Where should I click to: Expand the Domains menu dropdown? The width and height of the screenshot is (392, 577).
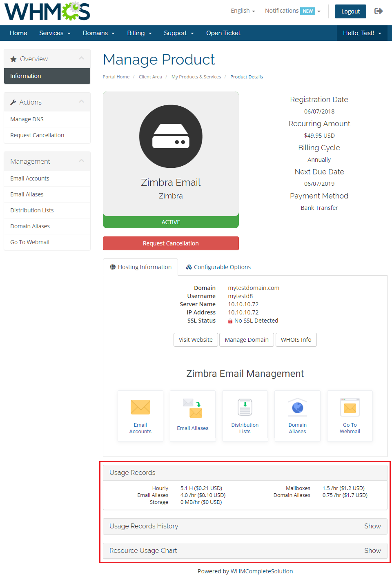click(99, 33)
